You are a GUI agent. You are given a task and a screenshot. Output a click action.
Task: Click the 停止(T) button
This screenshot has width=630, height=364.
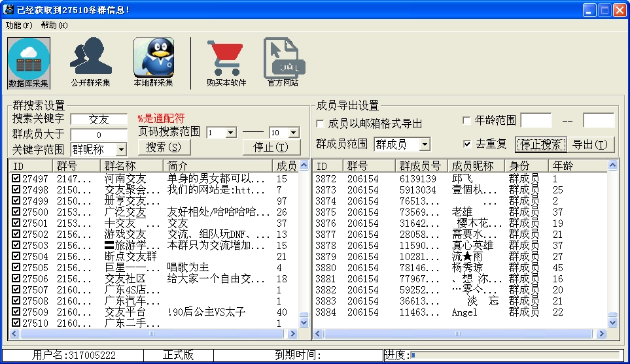pos(271,147)
